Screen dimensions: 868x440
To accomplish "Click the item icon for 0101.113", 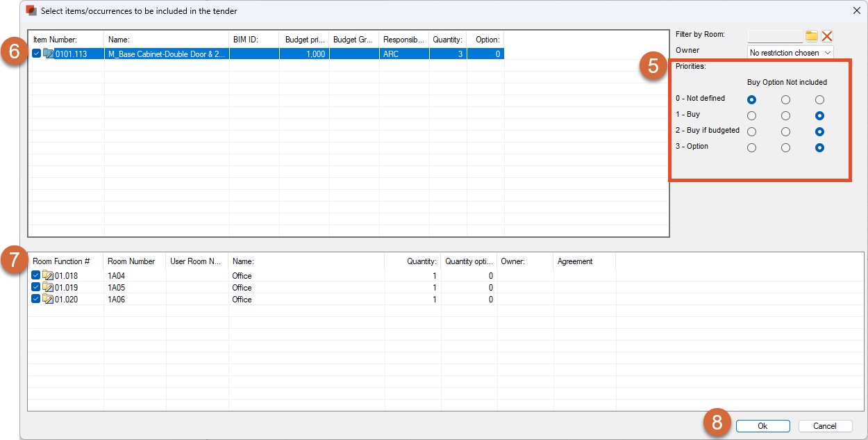I will (x=48, y=54).
